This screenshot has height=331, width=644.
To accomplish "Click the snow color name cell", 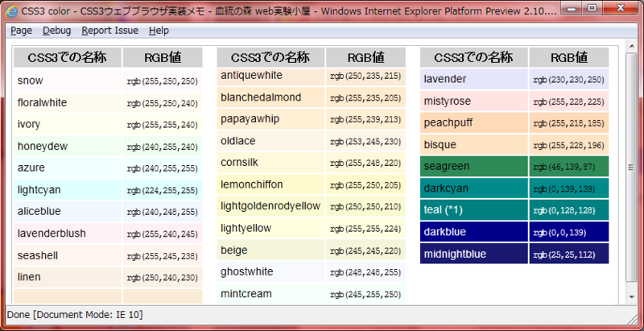I will click(68, 81).
